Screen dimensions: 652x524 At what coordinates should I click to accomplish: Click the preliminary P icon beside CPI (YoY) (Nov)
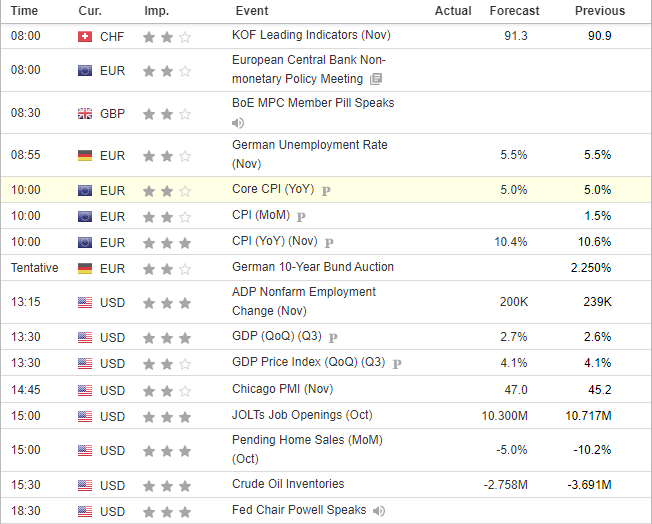coord(329,243)
